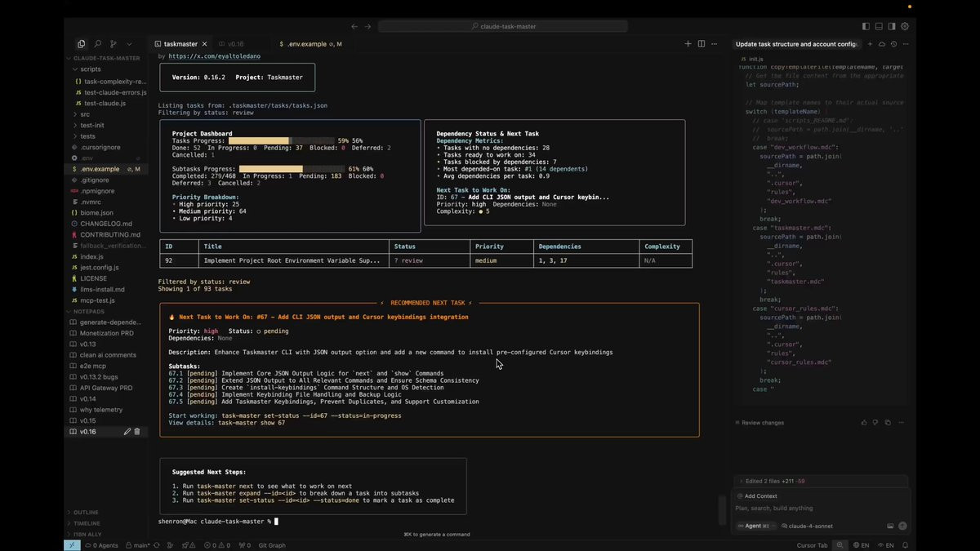Open the Agent mode dropdown

tap(755, 527)
